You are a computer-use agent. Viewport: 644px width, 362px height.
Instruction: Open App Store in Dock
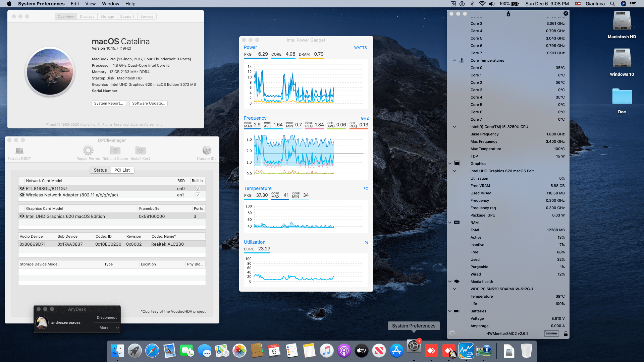click(396, 351)
